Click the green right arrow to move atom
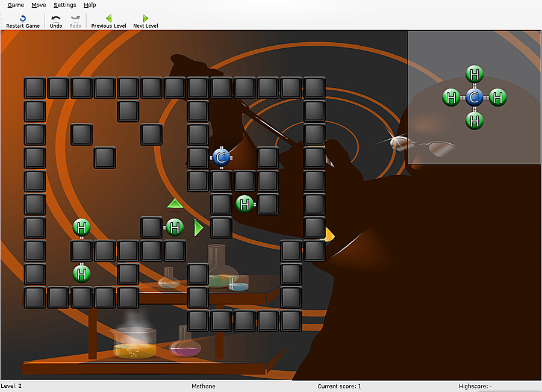The width and height of the screenshot is (542, 392). pyautogui.click(x=198, y=228)
